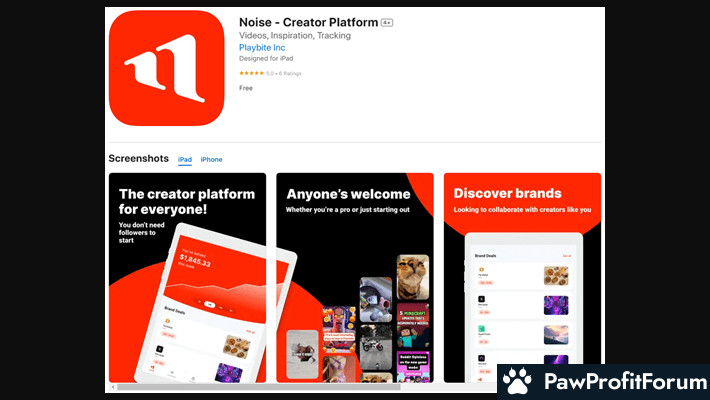Click the horizontal screenshots scrollbar
Viewport: 710px width, 400px height.
click(259, 387)
